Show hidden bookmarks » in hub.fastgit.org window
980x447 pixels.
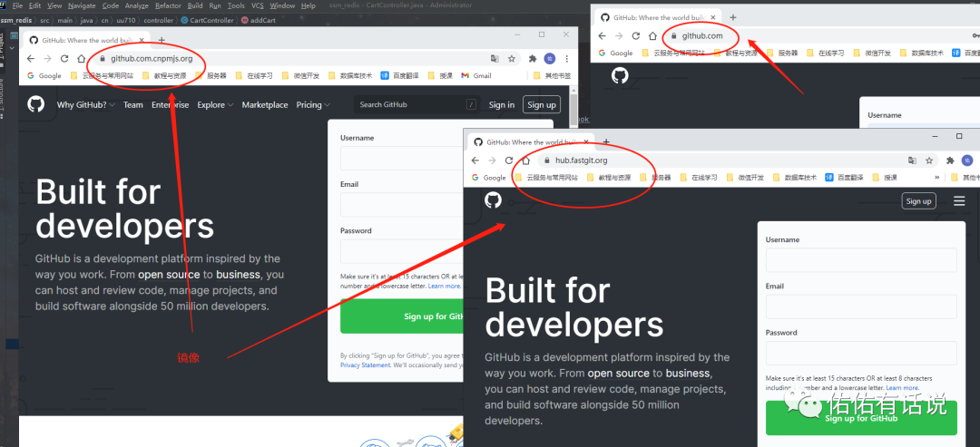point(936,178)
